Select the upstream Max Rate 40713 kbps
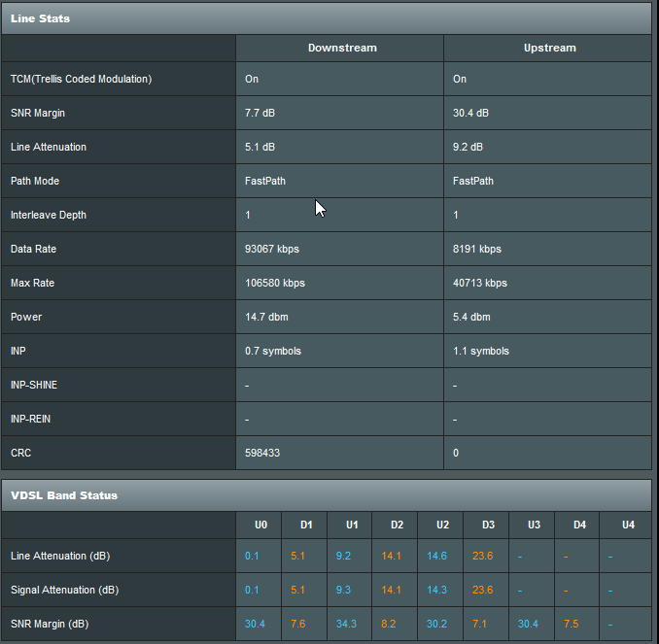 coord(480,283)
